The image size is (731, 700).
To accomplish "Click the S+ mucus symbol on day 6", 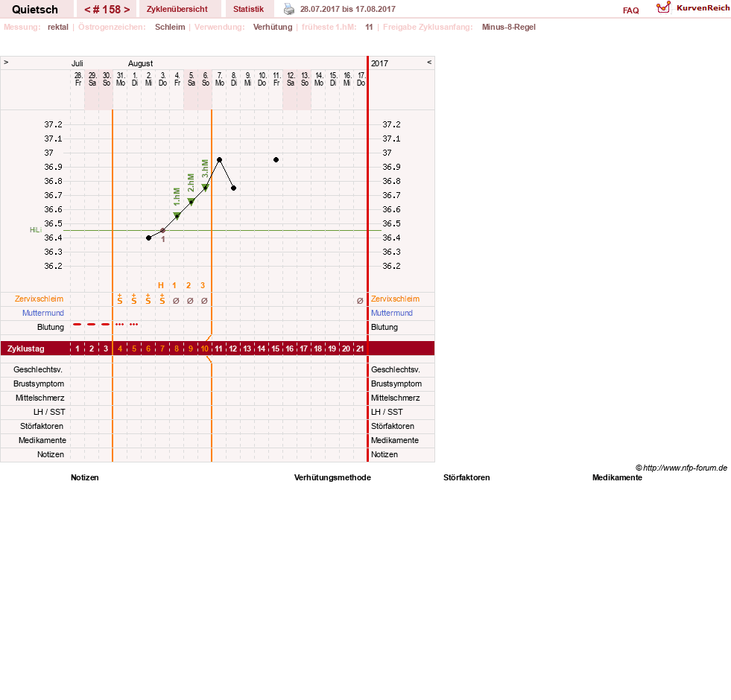I will tap(148, 299).
